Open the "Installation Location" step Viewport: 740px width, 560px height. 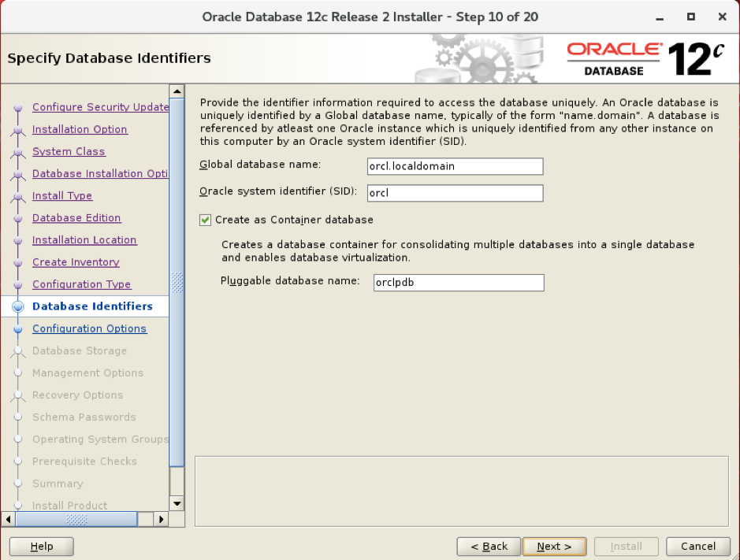click(84, 239)
